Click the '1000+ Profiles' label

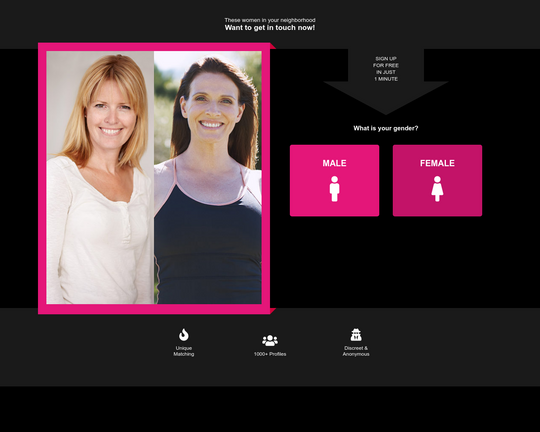click(x=270, y=354)
